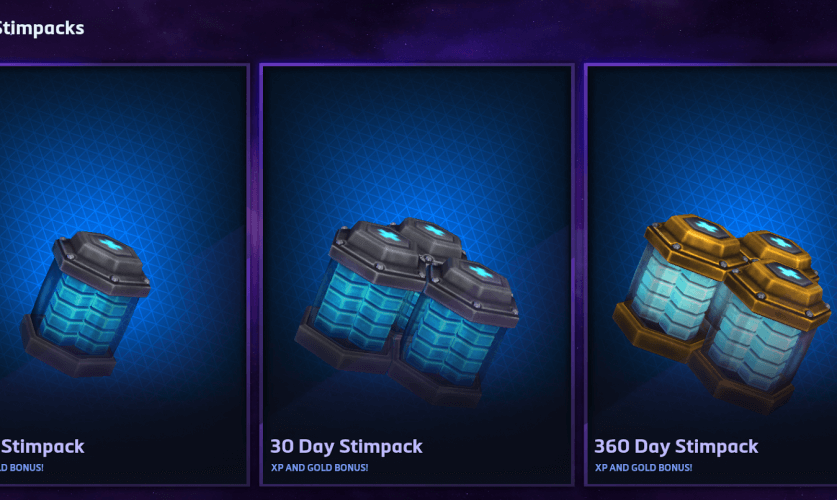The width and height of the screenshot is (837, 500).
Task: Click the back canister's gray cap in the 30 Day pack
Action: tap(431, 236)
